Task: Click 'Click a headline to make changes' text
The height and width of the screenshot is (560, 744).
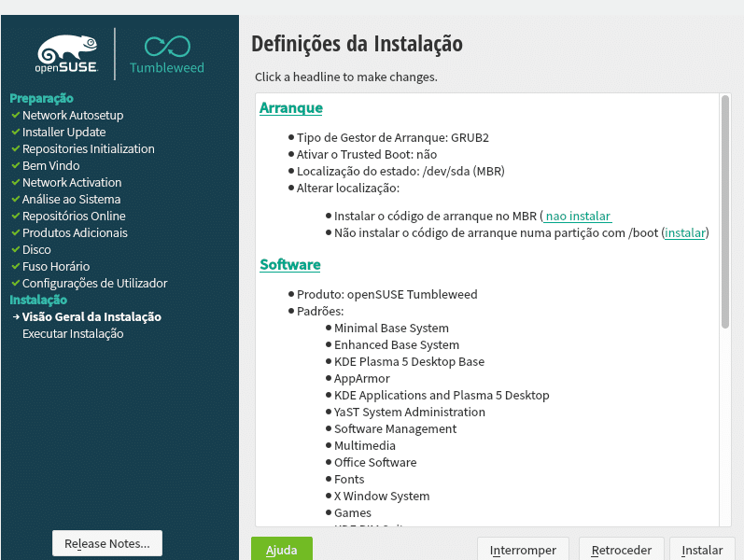Action: (346, 77)
